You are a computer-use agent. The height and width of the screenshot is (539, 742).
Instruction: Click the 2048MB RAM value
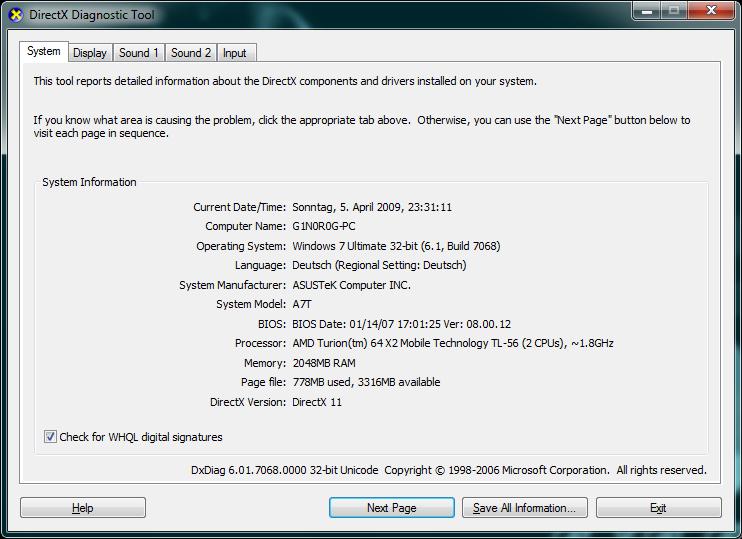point(324,363)
